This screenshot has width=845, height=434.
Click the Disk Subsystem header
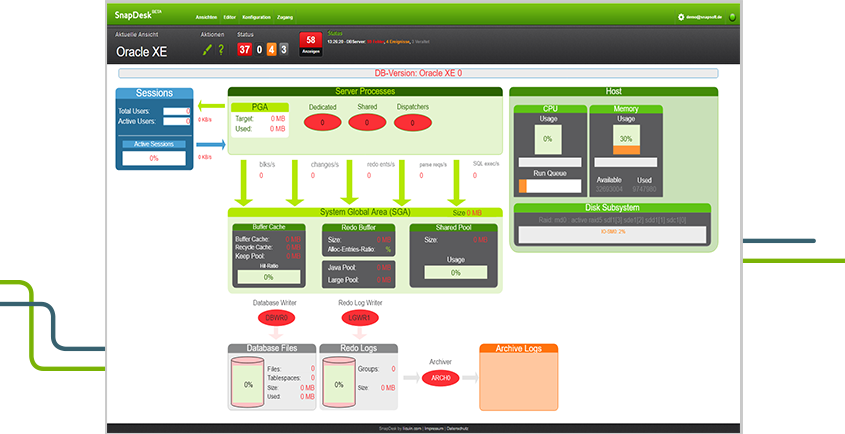point(612,208)
